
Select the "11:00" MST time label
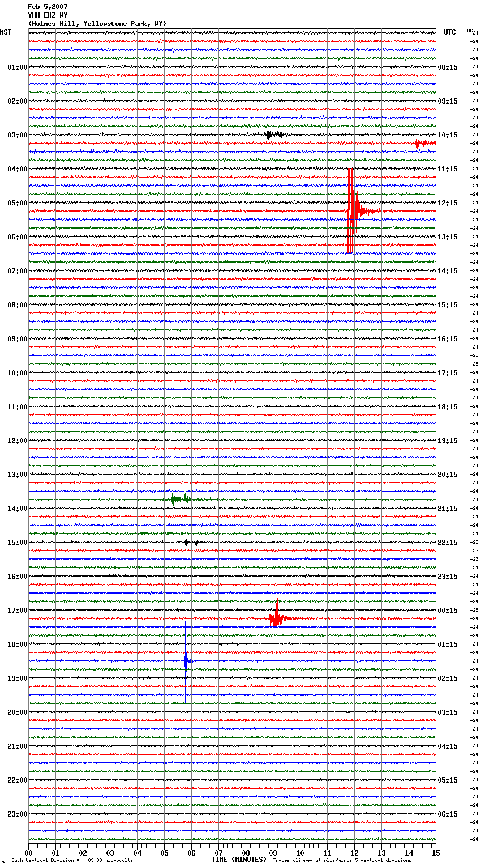pos(18,407)
